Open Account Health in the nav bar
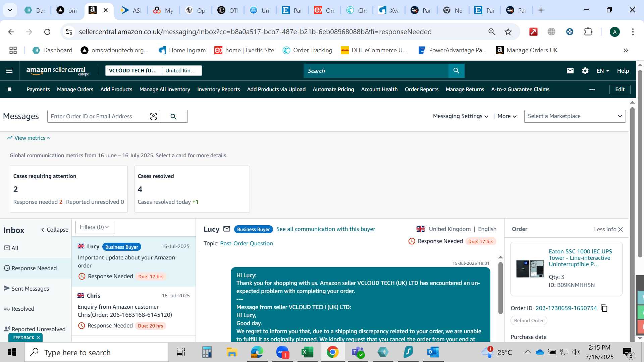This screenshot has width=644, height=362. pyautogui.click(x=379, y=89)
